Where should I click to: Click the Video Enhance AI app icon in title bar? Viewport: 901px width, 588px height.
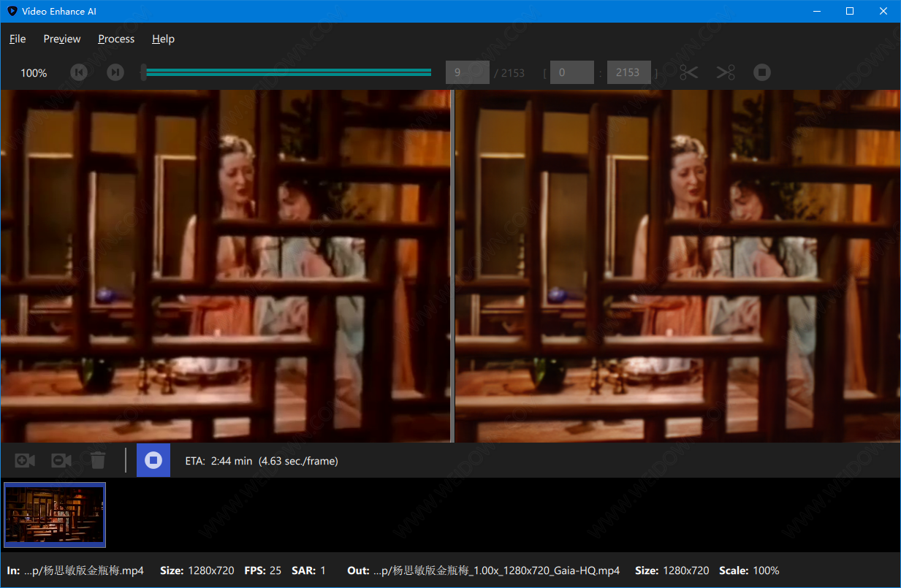(x=12, y=11)
